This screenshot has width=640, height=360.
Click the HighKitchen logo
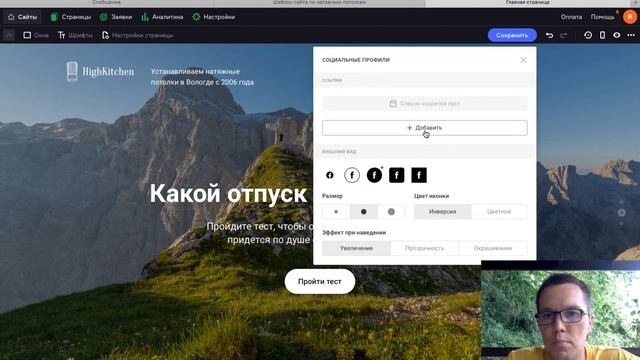pyautogui.click(x=100, y=72)
